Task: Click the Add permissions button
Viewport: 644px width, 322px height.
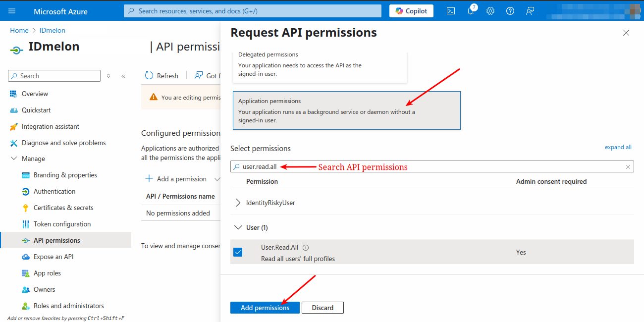Action: (265, 308)
